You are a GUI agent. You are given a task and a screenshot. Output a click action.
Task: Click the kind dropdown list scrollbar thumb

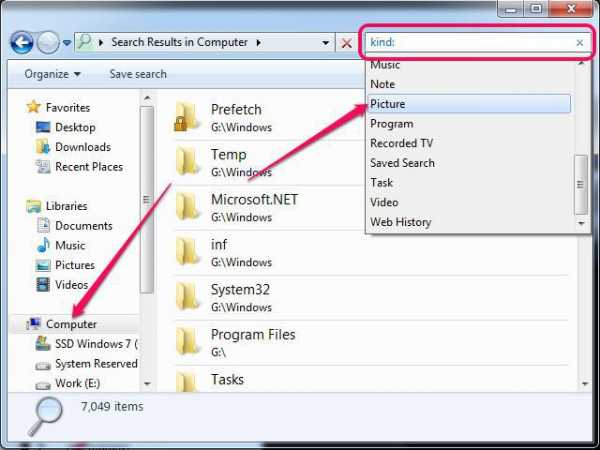(x=580, y=184)
